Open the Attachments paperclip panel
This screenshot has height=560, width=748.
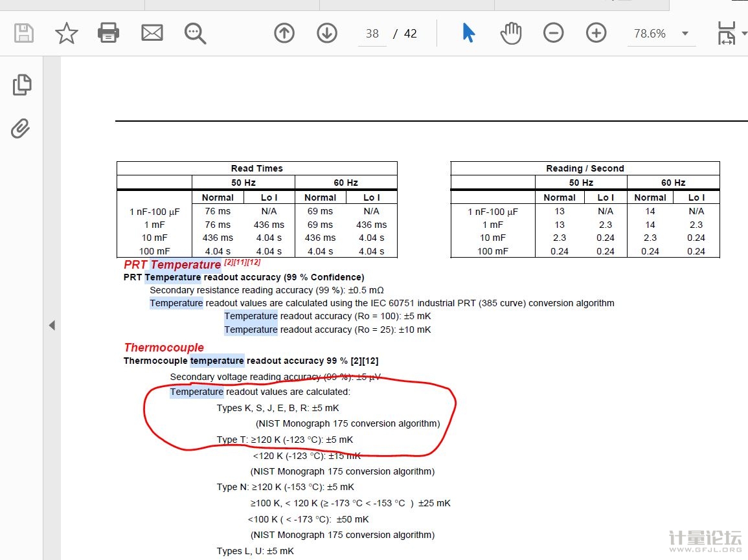21,128
